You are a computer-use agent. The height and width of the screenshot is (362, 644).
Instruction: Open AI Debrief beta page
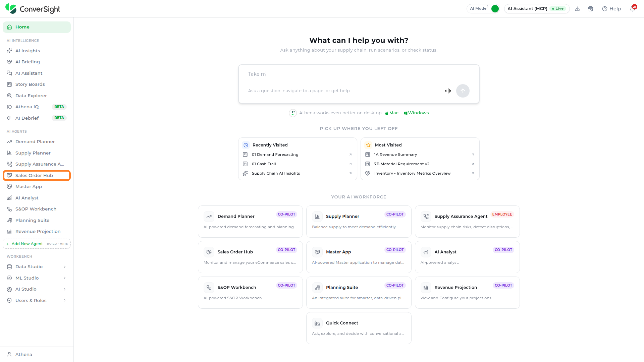tap(37, 118)
